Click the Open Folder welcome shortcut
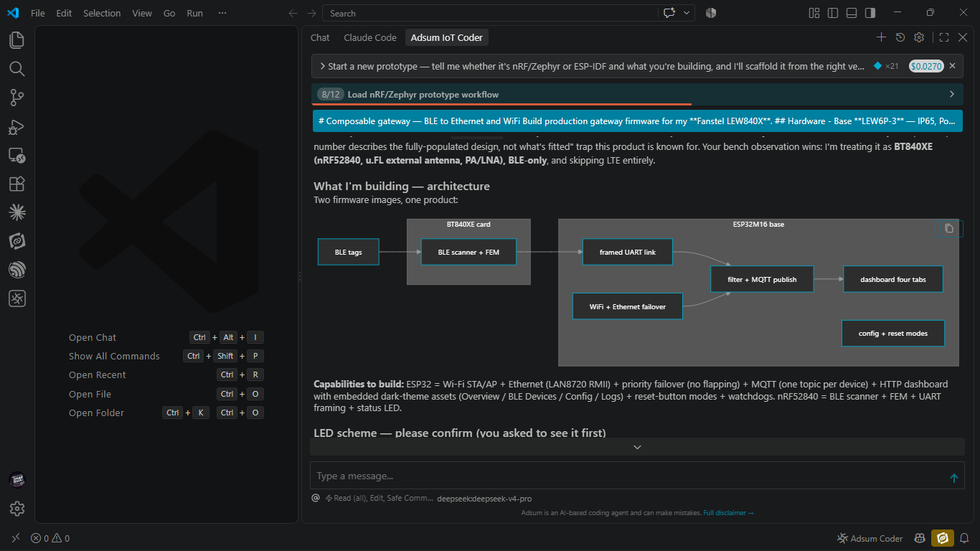 click(x=96, y=413)
